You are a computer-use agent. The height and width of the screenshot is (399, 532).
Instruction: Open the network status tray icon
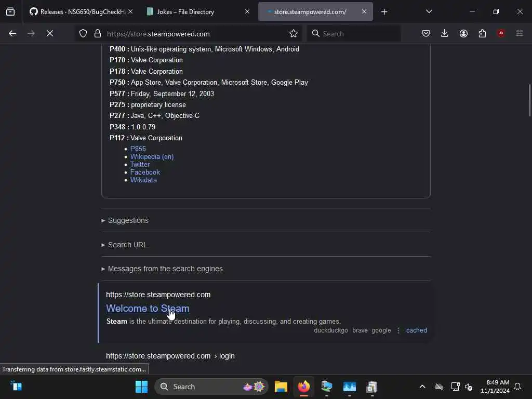coord(455,387)
